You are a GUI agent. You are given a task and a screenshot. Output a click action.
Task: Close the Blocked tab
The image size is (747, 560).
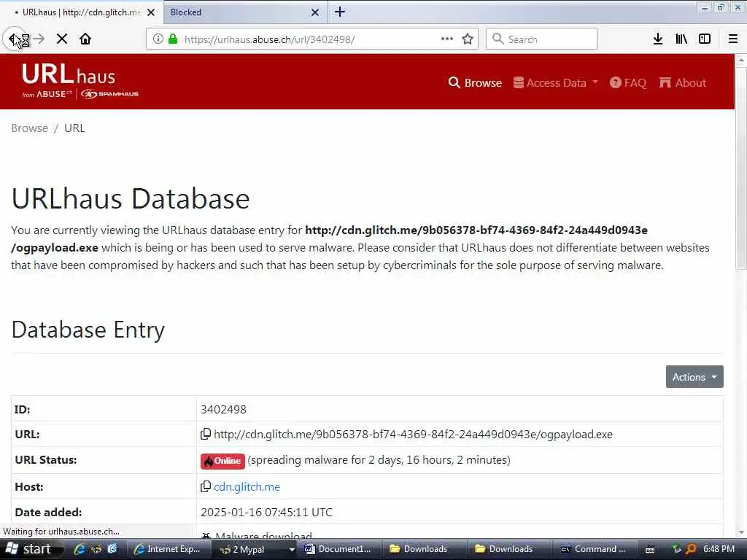pos(315,12)
